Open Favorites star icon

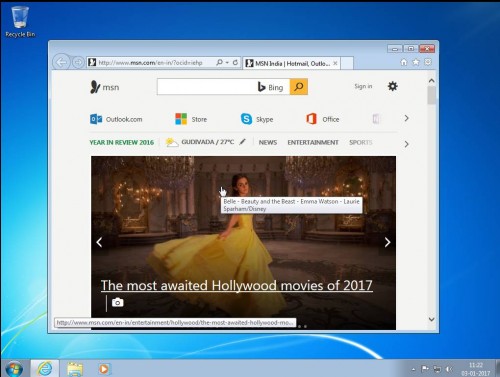click(x=416, y=62)
